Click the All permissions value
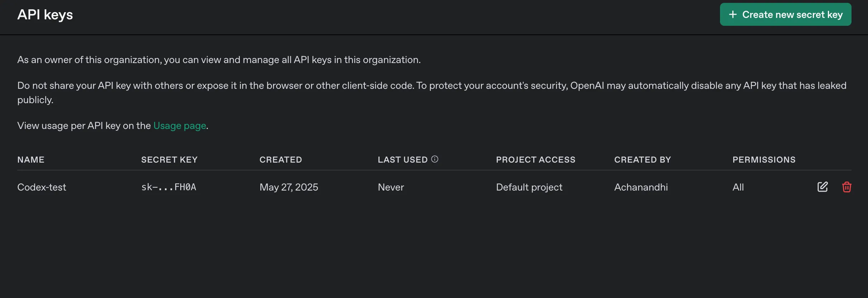 (738, 187)
